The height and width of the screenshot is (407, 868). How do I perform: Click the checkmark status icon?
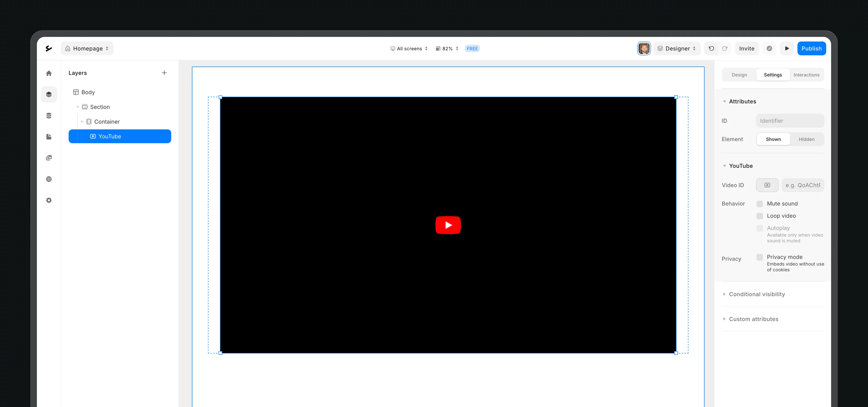(x=769, y=49)
